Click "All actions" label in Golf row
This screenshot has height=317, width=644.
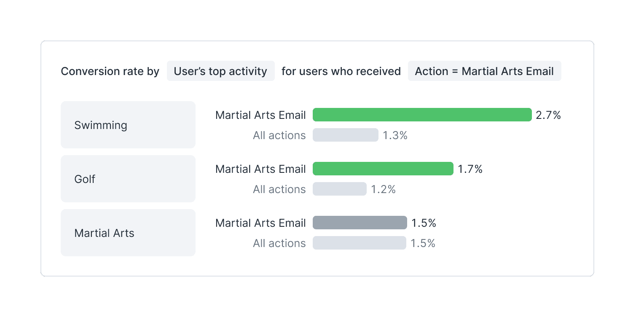point(279,189)
